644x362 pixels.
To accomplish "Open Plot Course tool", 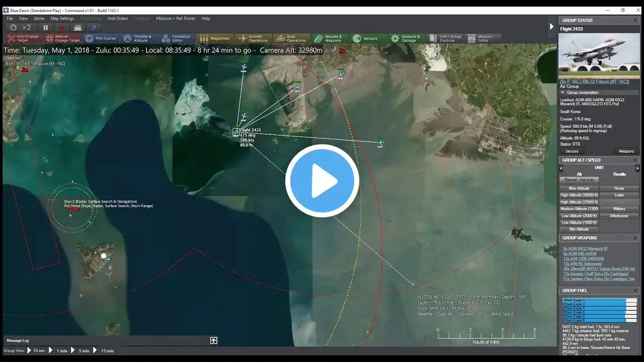I will click(101, 38).
